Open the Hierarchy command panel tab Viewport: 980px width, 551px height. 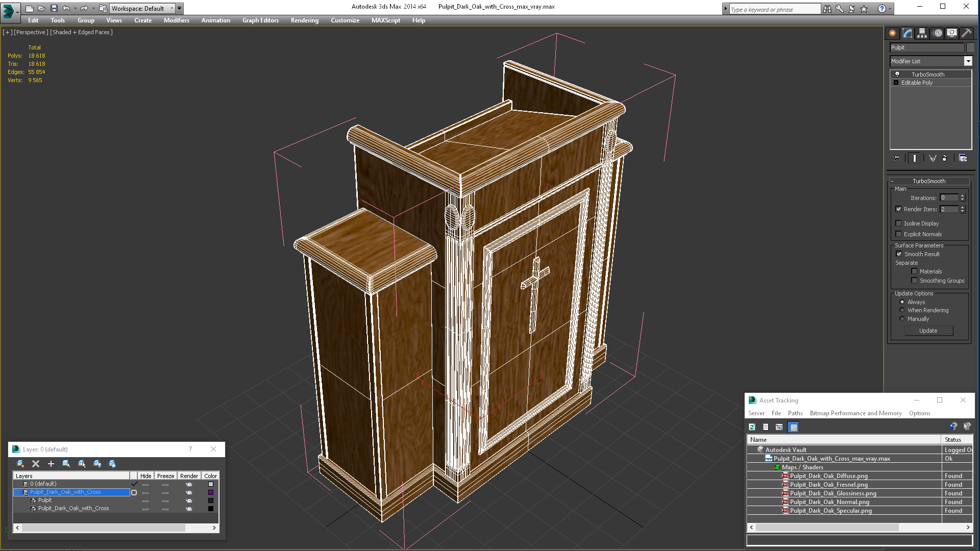(x=922, y=33)
